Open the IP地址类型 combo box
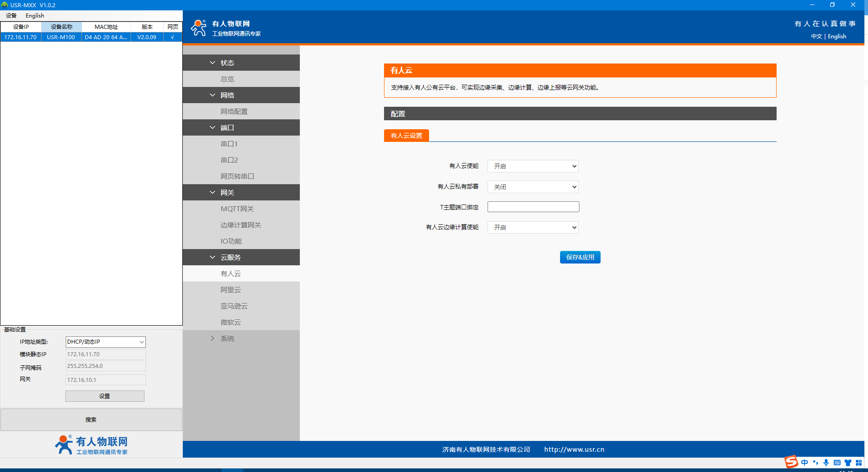This screenshot has height=472, width=868. (x=105, y=342)
